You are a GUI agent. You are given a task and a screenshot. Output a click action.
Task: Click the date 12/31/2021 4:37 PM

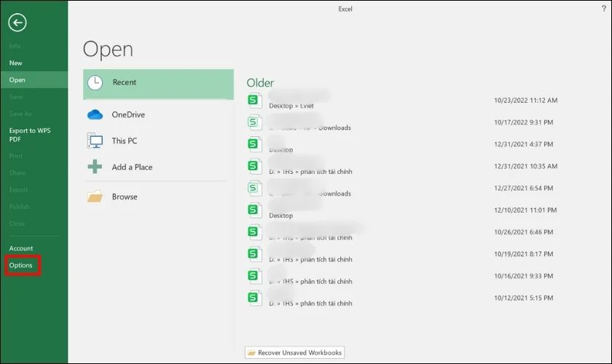point(523,144)
